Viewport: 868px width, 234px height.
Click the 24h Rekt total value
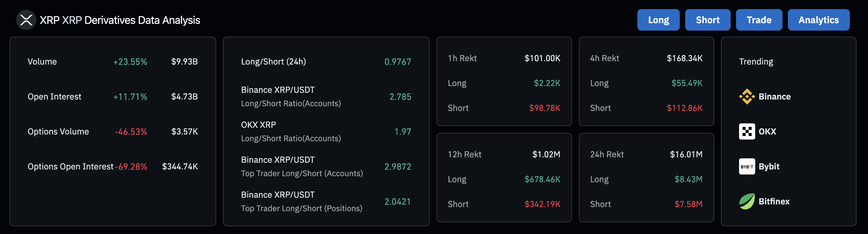click(686, 155)
